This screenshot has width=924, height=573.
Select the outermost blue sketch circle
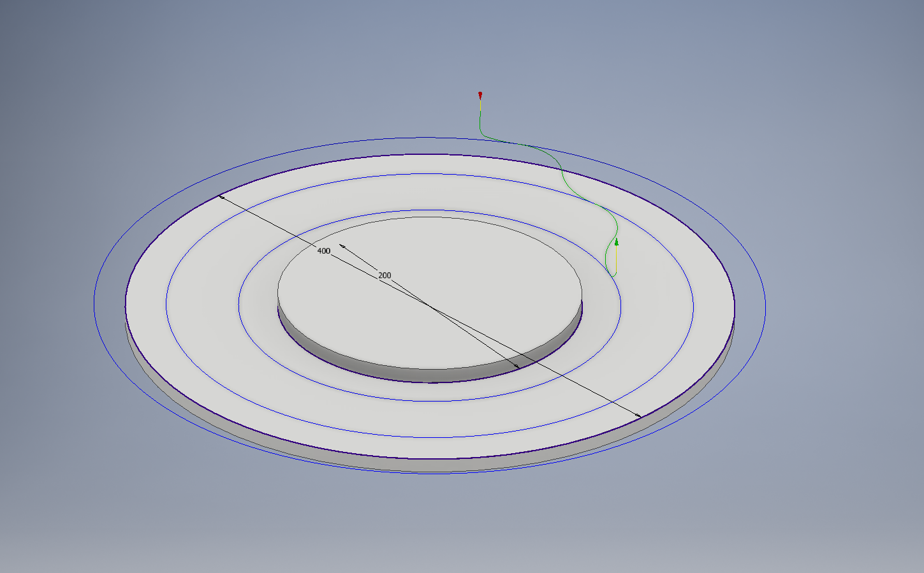click(429, 136)
